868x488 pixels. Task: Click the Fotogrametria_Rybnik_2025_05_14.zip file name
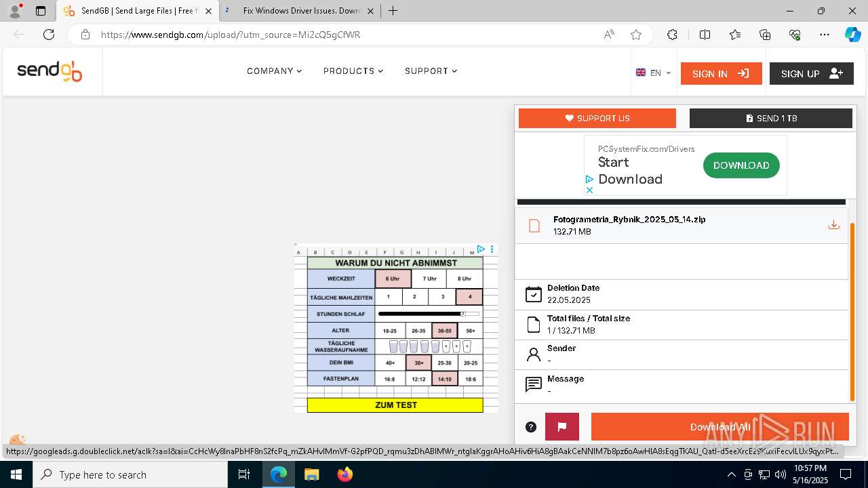[x=629, y=220]
